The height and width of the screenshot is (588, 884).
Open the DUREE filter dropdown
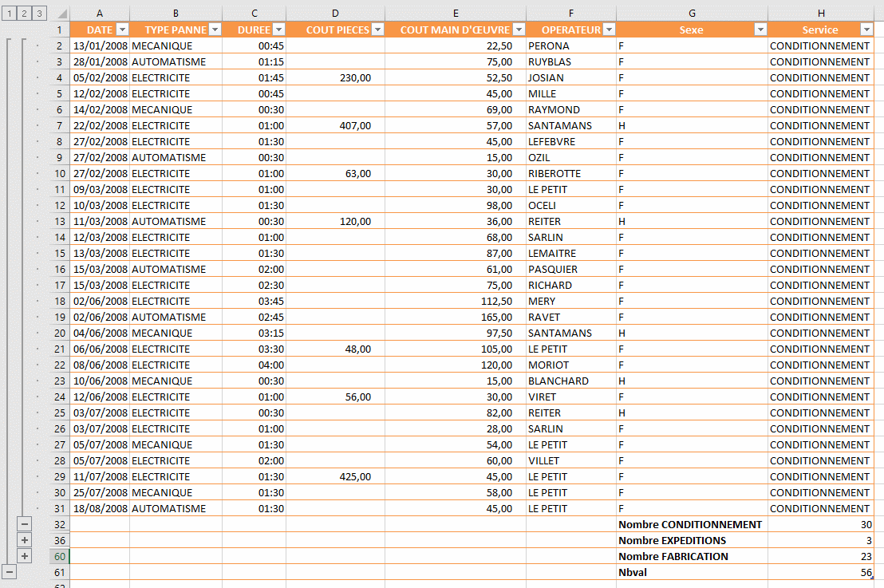coord(278,30)
